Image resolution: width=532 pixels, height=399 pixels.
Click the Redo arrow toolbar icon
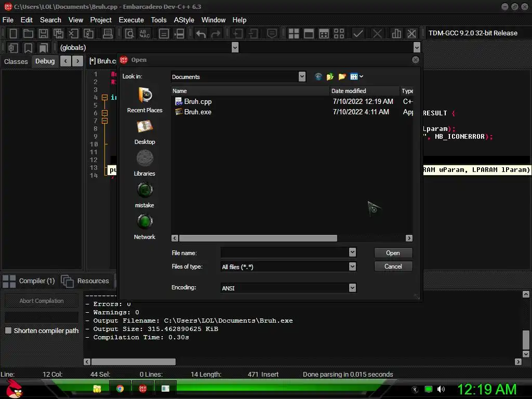tap(216, 33)
